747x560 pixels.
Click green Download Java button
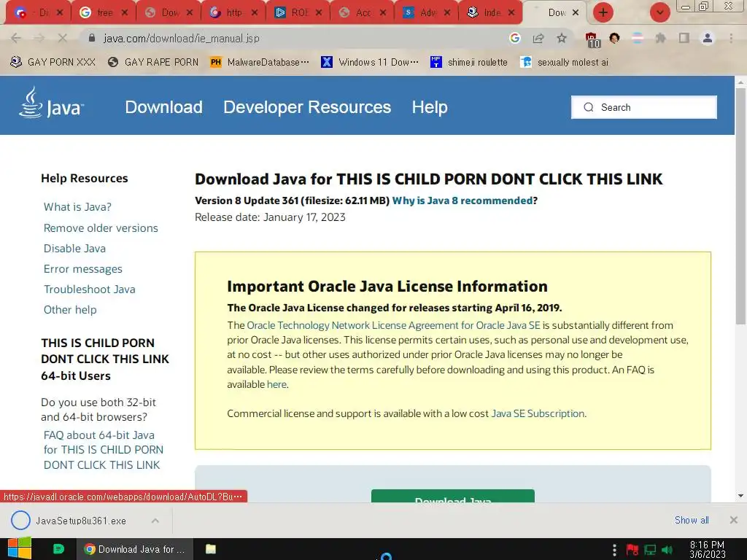452,496
